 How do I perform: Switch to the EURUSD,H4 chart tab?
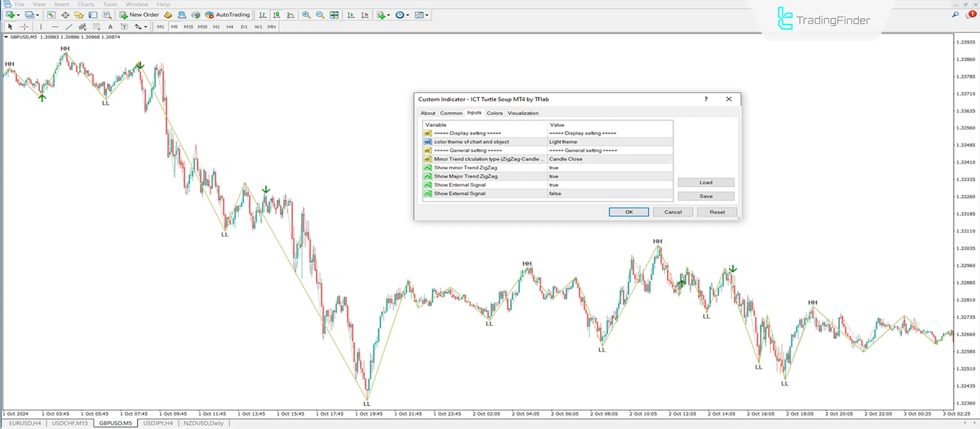point(24,423)
